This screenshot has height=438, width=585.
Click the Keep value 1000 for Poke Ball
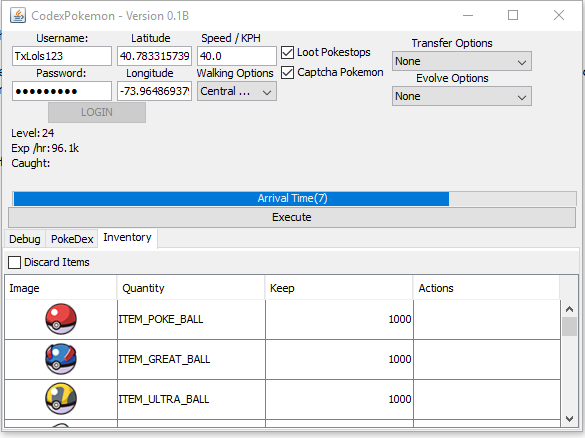tap(339, 319)
